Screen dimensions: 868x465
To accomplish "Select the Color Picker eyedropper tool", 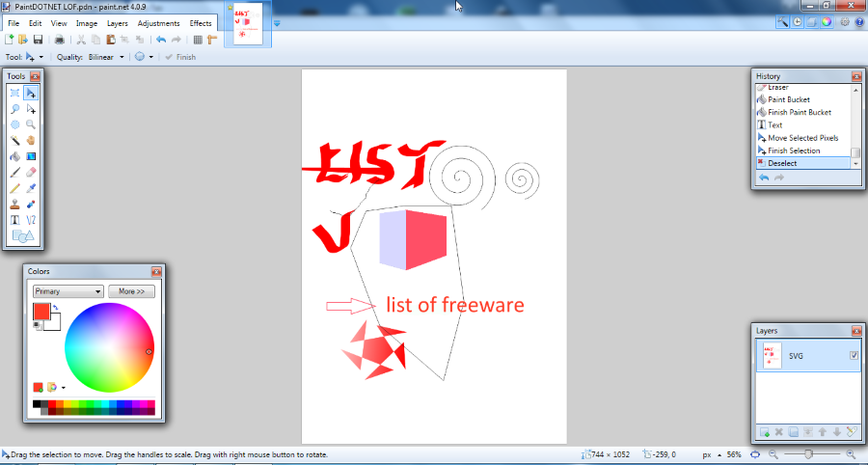I will point(31,189).
